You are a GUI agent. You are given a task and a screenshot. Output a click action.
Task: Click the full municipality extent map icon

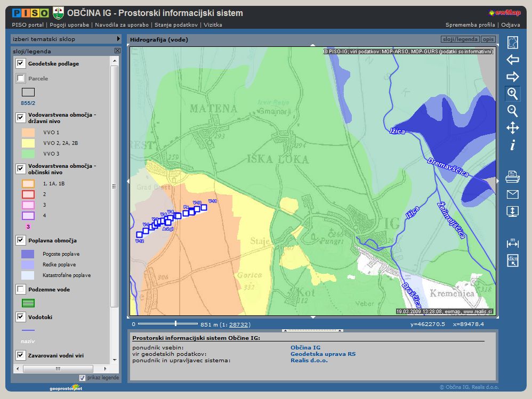coord(512,43)
